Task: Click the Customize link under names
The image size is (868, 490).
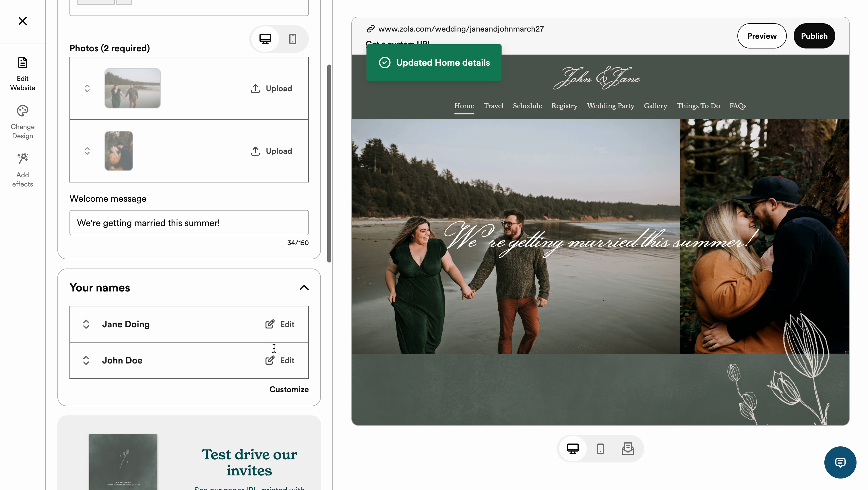Action: 289,389
